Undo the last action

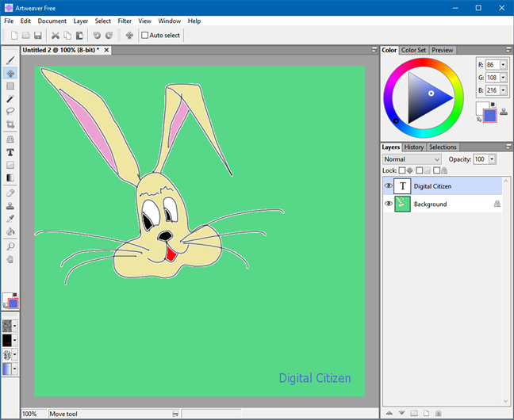click(x=97, y=36)
